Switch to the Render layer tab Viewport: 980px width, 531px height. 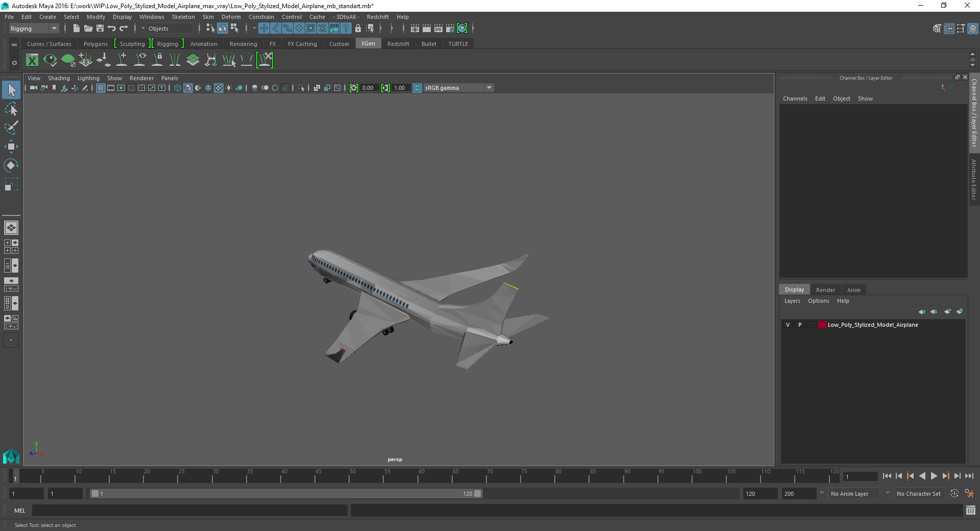[825, 290]
